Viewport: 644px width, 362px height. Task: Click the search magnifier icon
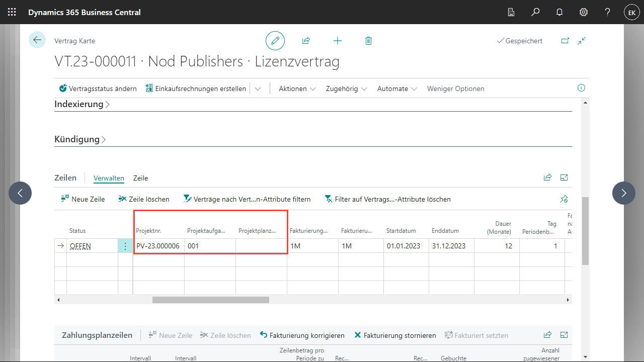tap(535, 12)
